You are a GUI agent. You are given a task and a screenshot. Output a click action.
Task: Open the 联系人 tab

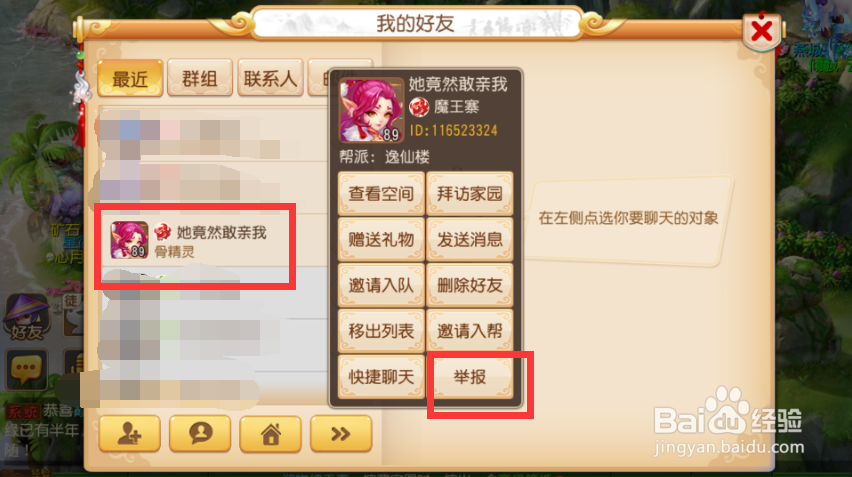tap(270, 79)
